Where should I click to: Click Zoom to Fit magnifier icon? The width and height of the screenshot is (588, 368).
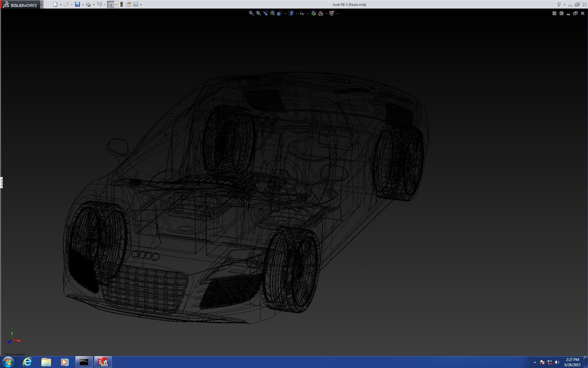251,13
